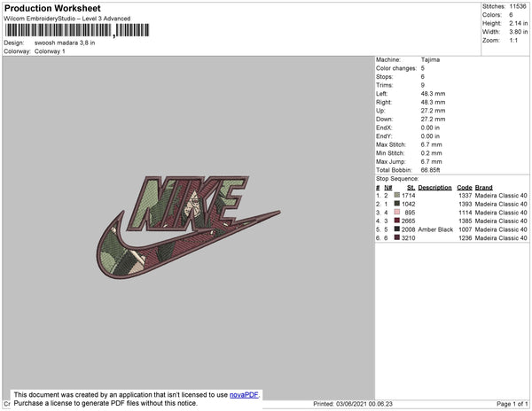Click the 'Trims:' label
This screenshot has height=411, width=532.
(385, 85)
